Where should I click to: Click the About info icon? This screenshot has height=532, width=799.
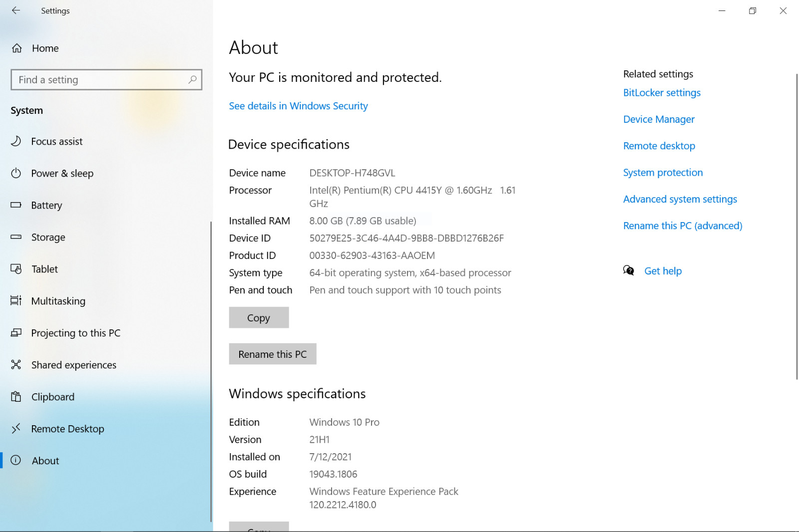(x=16, y=460)
